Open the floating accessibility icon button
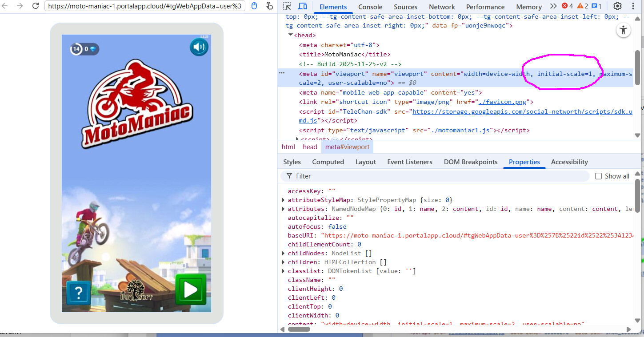The width and height of the screenshot is (644, 337). point(624,30)
